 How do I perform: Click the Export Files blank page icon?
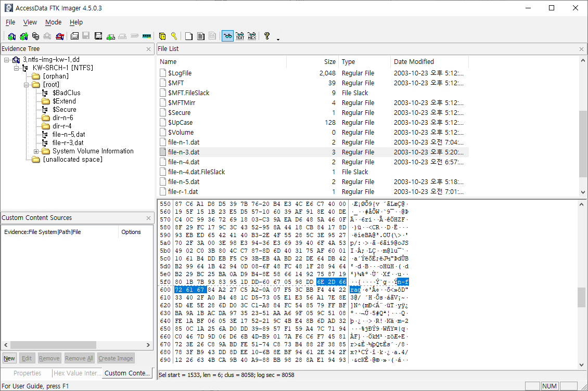(x=189, y=36)
